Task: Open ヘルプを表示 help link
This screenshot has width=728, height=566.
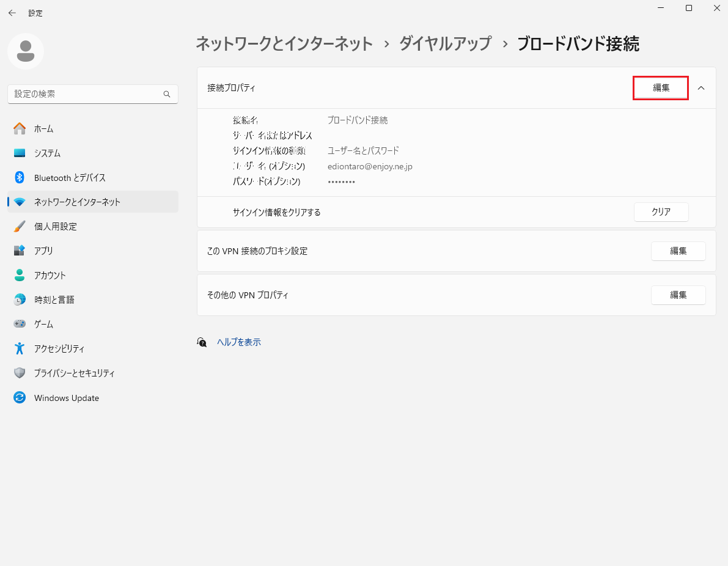Action: click(239, 342)
